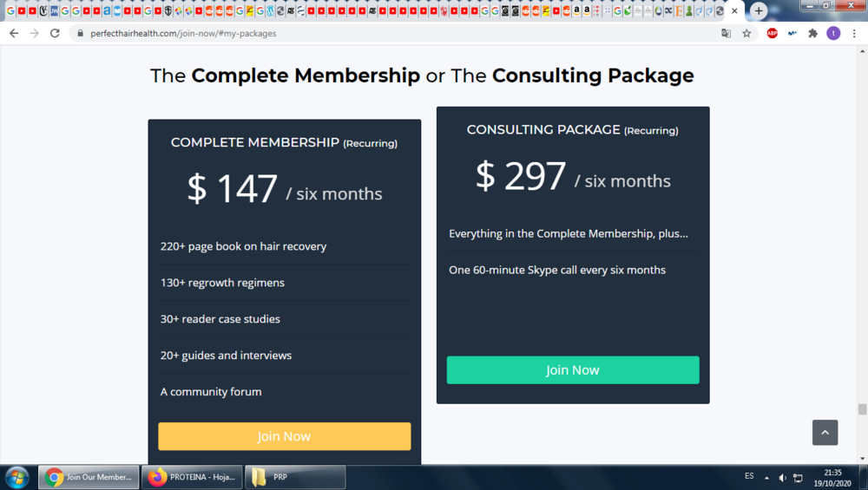Click the volume speaker tray icon

tap(782, 478)
